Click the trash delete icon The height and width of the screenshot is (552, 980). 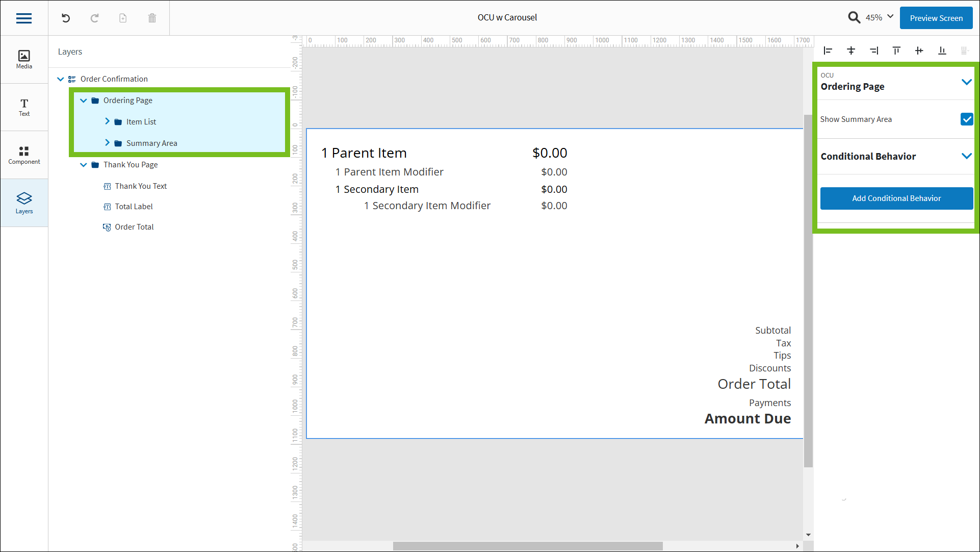click(152, 18)
